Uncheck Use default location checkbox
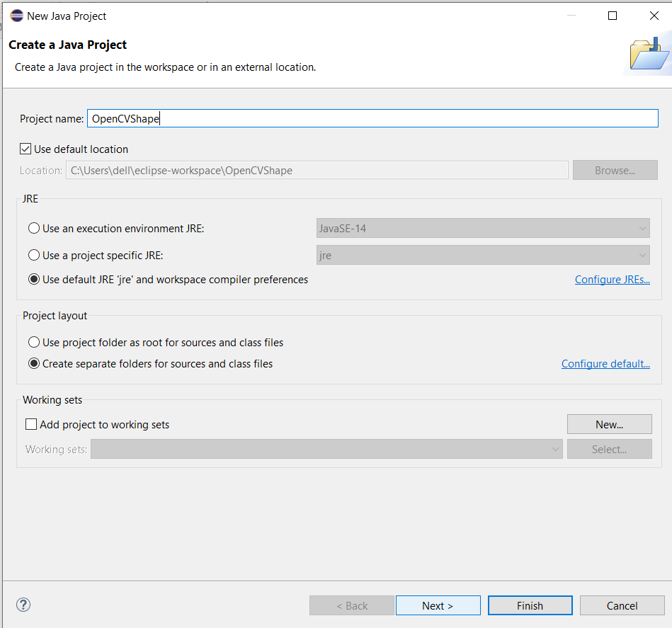 [x=26, y=149]
